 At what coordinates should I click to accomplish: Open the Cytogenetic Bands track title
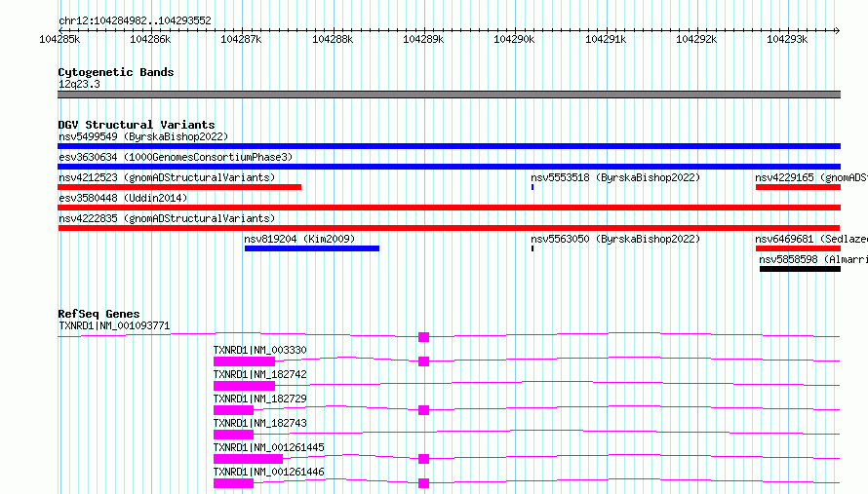pos(116,72)
